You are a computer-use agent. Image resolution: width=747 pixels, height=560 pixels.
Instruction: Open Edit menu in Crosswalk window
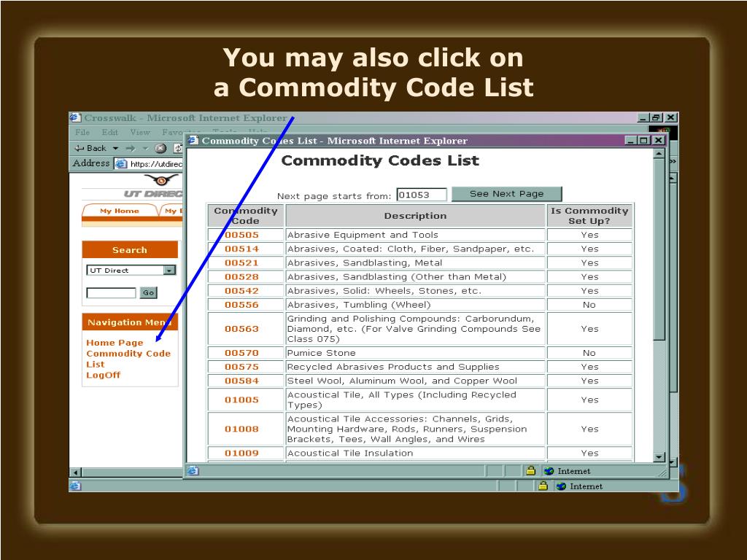click(x=109, y=133)
